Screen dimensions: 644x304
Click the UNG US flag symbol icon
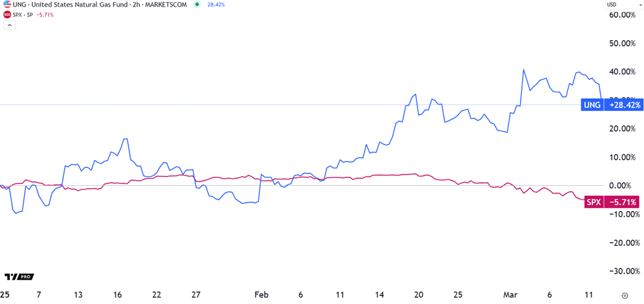[7, 5]
